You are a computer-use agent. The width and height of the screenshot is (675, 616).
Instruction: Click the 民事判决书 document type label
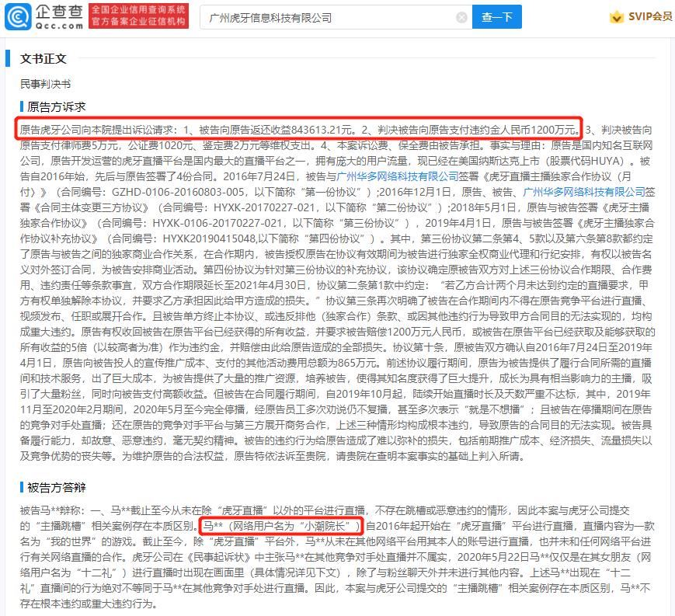(45, 84)
